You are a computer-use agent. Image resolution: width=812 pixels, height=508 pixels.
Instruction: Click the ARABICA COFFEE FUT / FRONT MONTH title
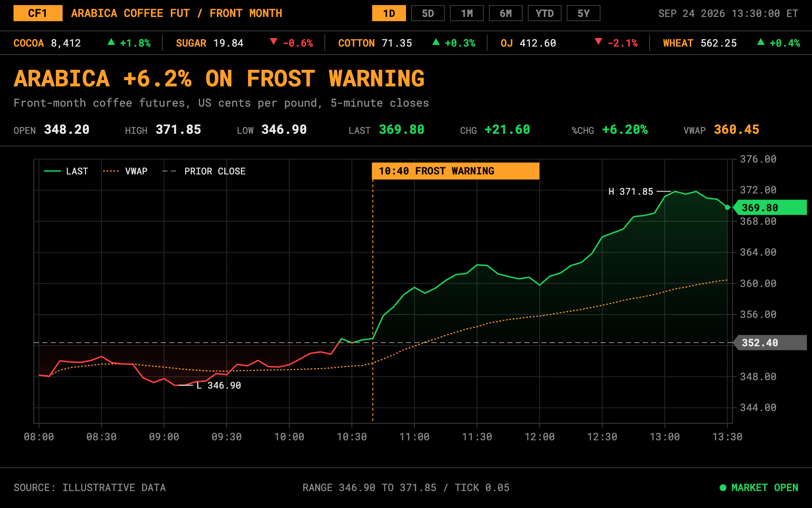pos(177,14)
